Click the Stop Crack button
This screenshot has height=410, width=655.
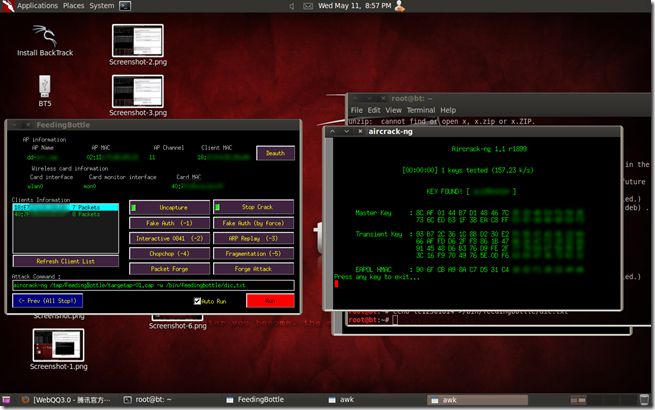point(254,207)
